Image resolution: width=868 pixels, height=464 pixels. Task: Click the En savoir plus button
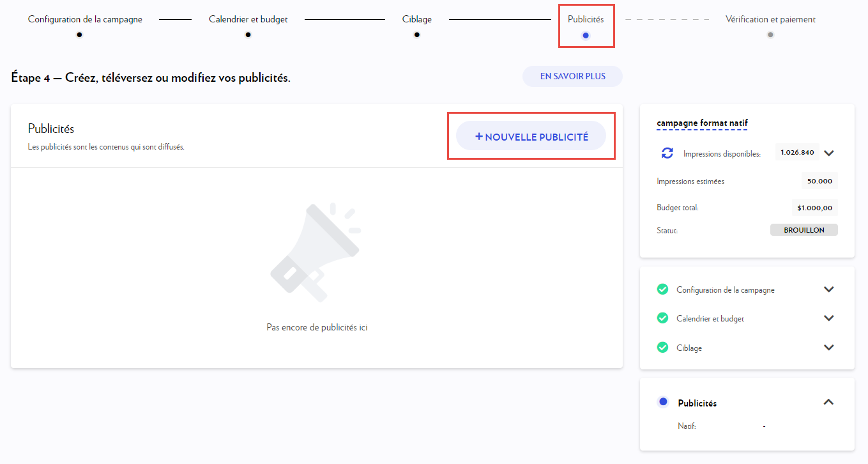pos(572,76)
